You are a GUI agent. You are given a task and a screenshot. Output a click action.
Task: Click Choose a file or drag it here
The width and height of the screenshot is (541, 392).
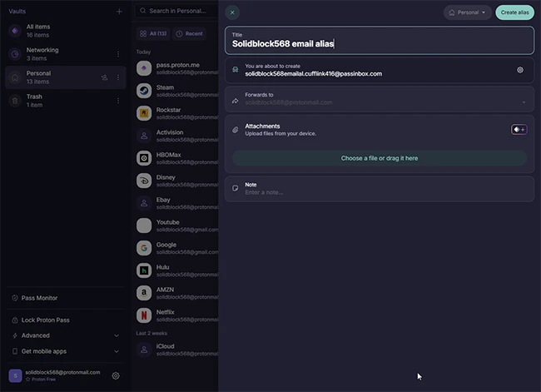click(x=379, y=158)
